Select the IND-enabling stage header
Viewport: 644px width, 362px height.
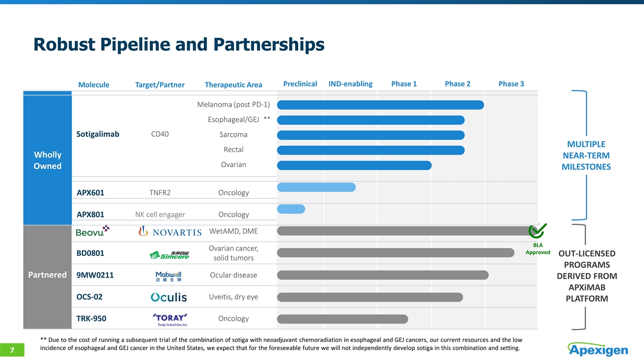click(350, 83)
